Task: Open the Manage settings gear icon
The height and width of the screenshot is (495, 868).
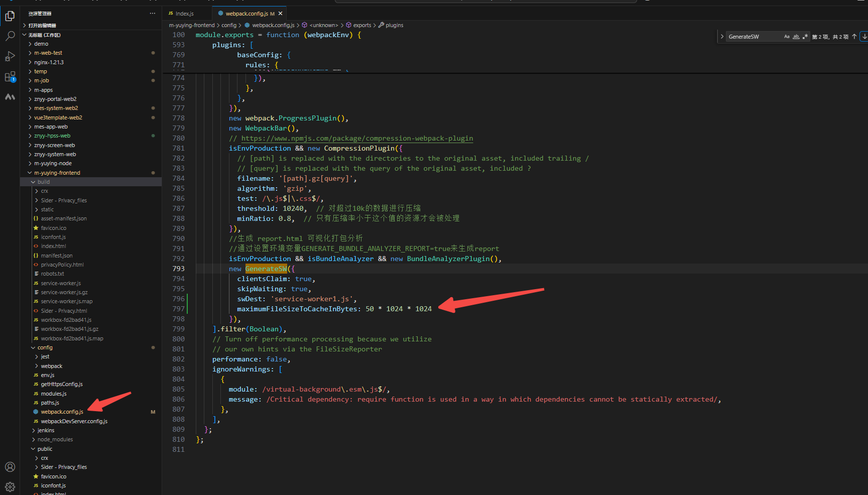Action: 10,486
